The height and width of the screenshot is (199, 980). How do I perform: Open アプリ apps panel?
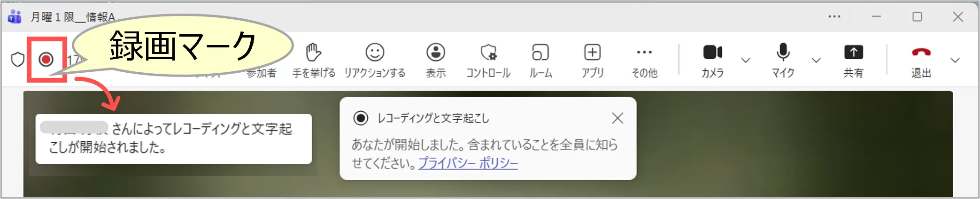point(593,60)
